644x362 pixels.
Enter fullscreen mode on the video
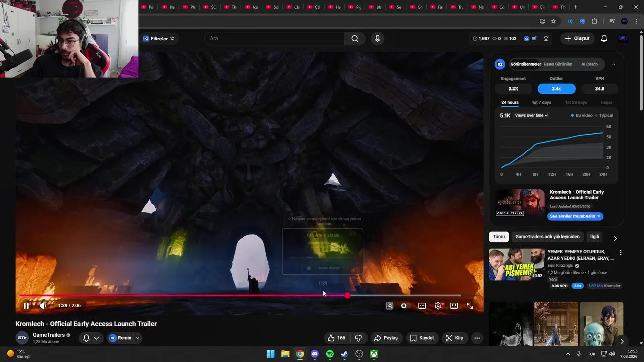[470, 305]
